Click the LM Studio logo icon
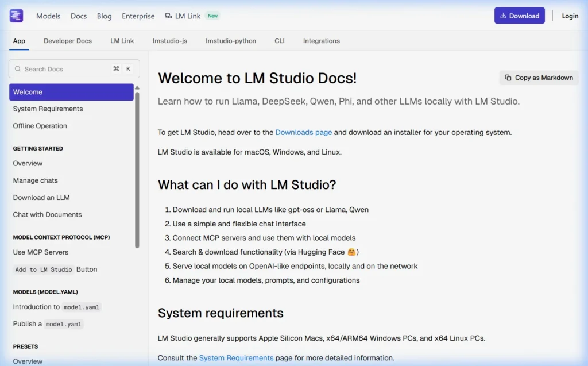Viewport: 588px width, 366px height. 16,16
